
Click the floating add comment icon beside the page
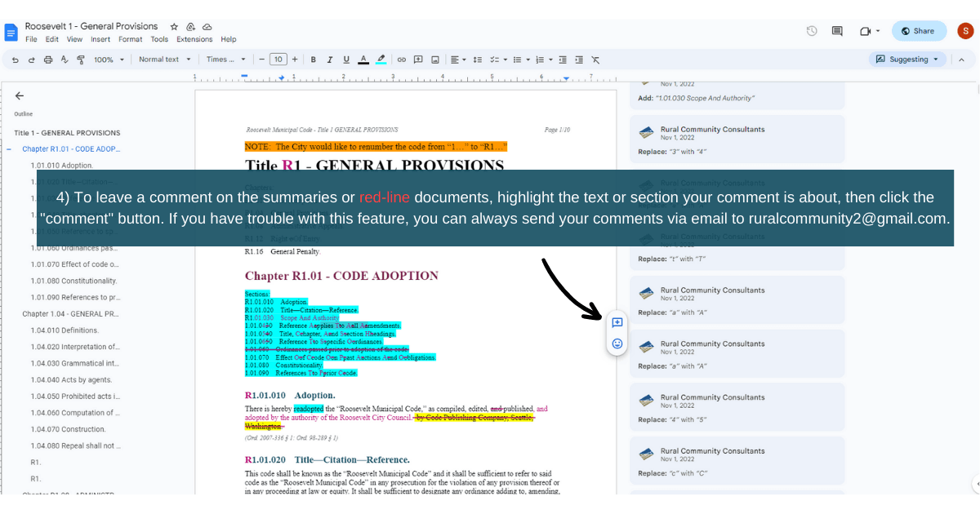[617, 323]
